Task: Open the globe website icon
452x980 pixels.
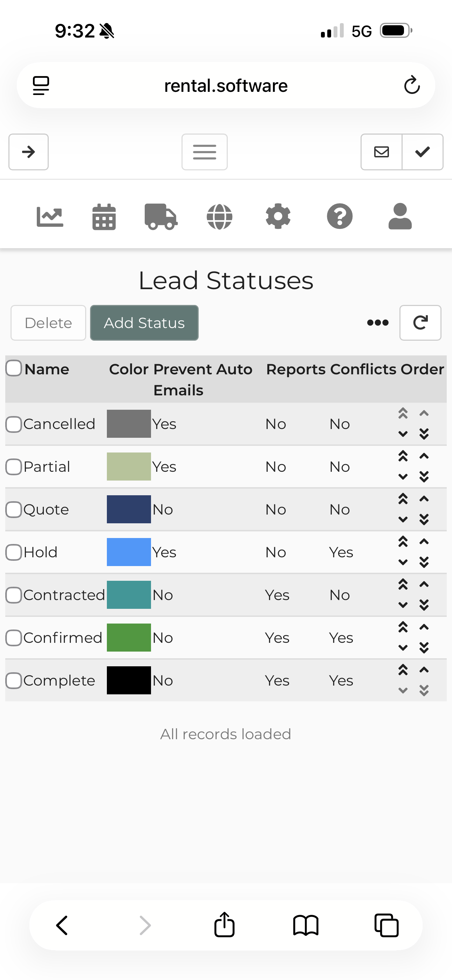Action: point(220,217)
